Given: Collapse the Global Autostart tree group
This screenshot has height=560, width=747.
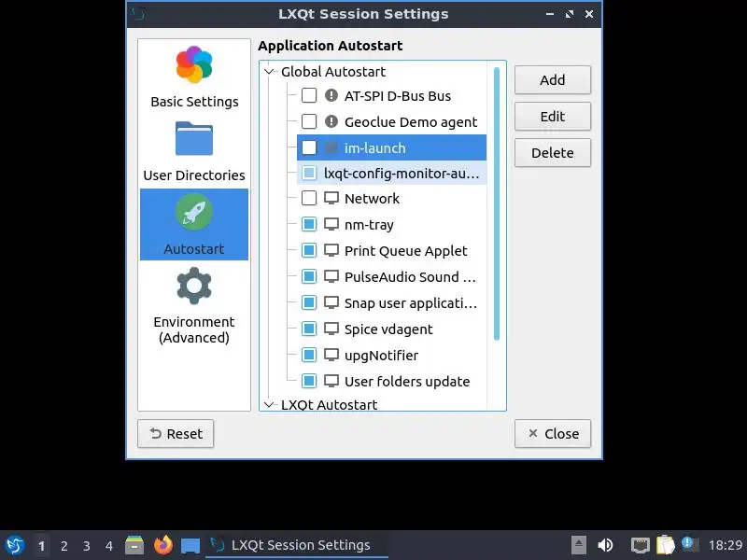Looking at the screenshot, I should pos(269,72).
